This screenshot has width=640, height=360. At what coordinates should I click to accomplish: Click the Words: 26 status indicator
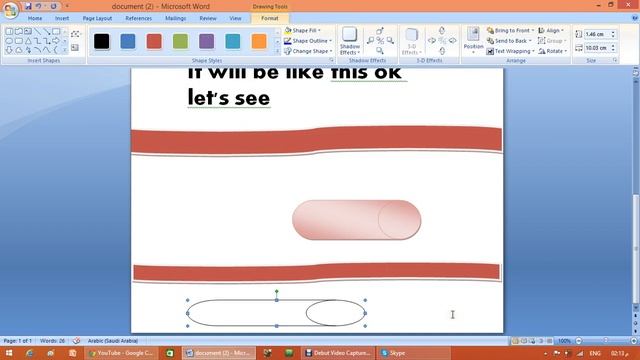(53, 341)
